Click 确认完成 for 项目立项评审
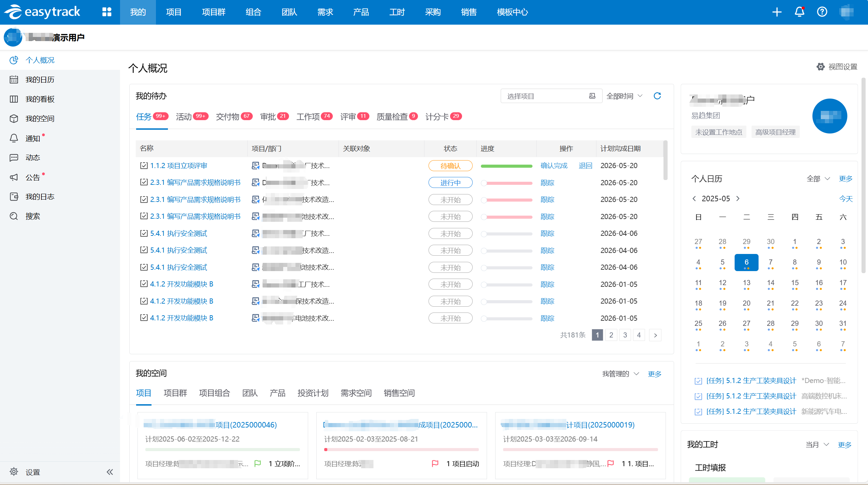The image size is (868, 485). click(554, 166)
